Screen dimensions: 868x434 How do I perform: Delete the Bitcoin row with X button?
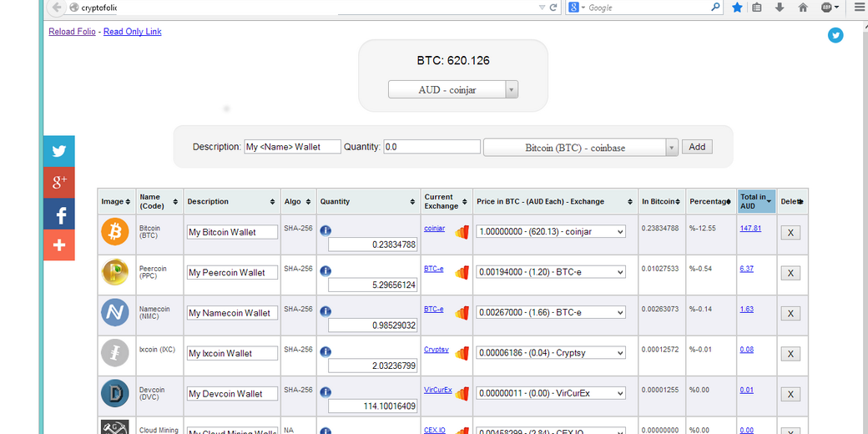pyautogui.click(x=790, y=233)
